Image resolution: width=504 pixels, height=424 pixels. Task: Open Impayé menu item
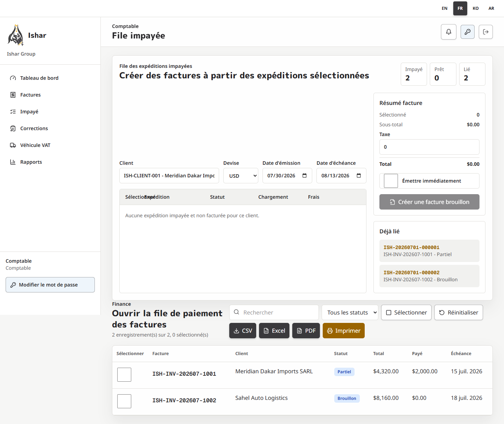(50, 112)
